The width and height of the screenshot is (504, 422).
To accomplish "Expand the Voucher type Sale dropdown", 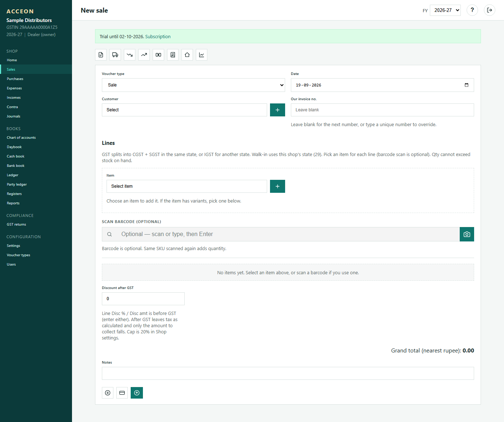I will pos(193,85).
